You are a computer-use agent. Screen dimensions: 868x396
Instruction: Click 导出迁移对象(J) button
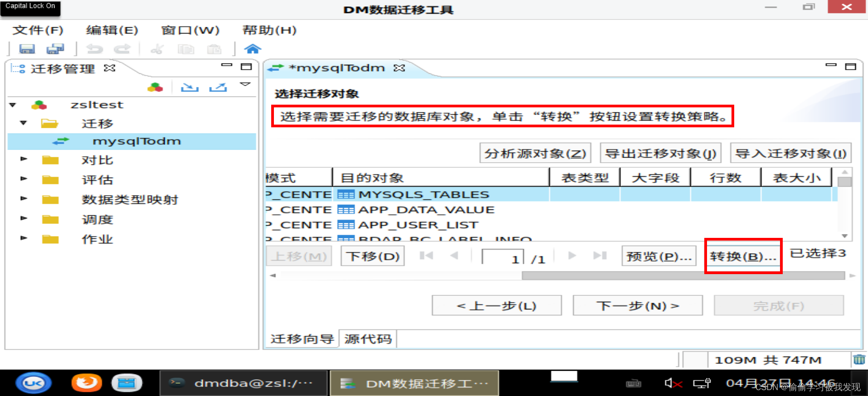click(660, 153)
